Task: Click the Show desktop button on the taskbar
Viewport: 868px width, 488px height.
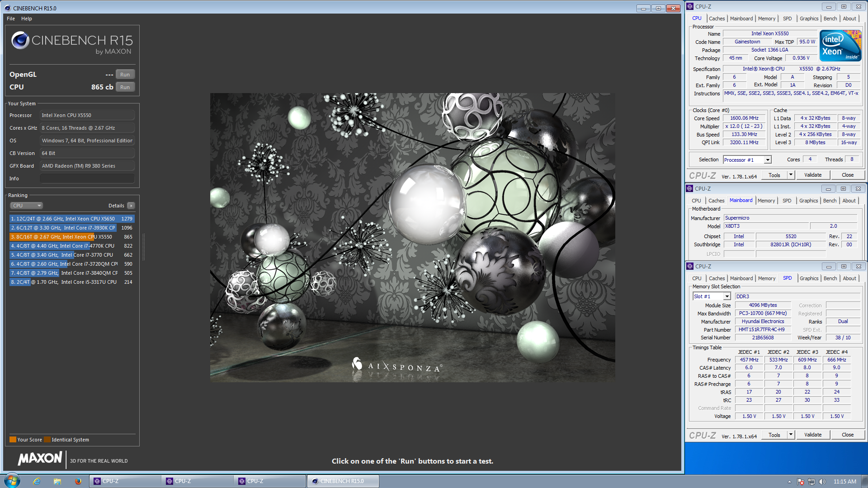Action: tap(864, 481)
